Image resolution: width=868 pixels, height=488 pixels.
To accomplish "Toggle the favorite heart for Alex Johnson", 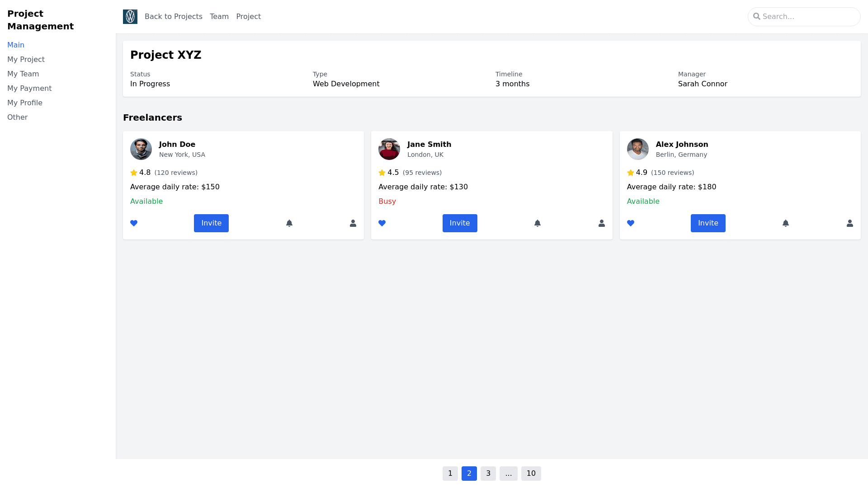I will click(x=631, y=223).
